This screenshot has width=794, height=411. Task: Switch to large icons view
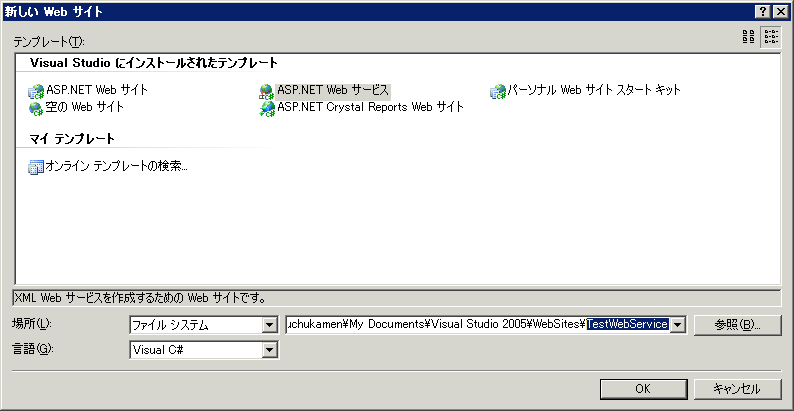pos(748,36)
